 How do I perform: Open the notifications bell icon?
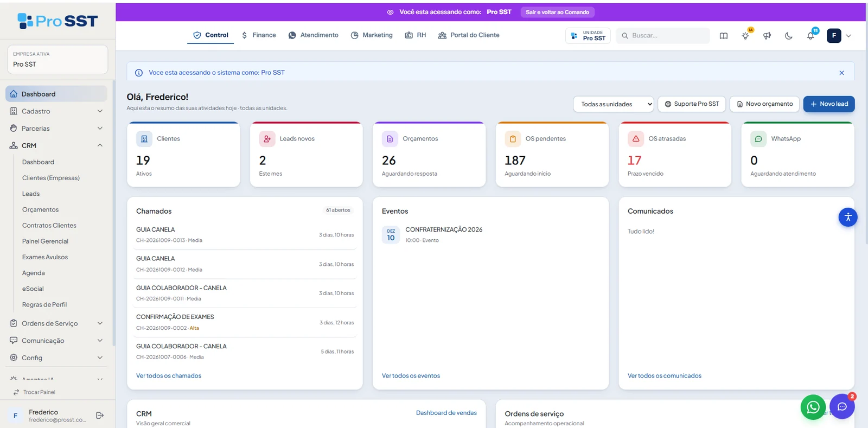click(810, 36)
